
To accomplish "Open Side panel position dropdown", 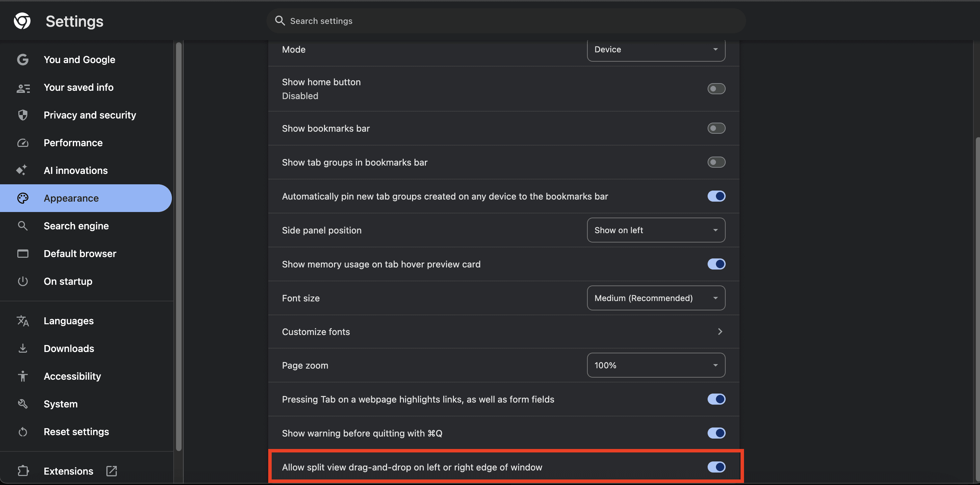I will 656,230.
